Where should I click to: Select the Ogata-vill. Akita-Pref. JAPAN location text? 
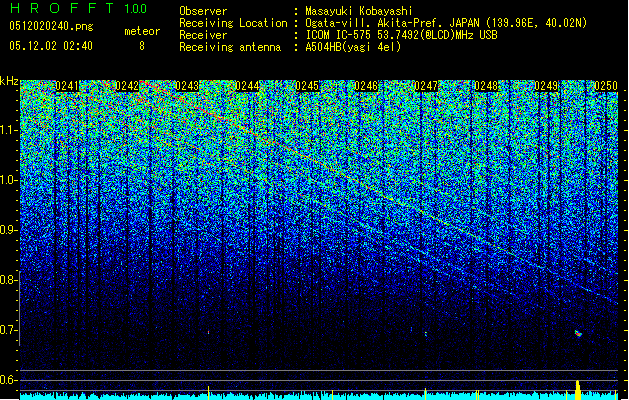pos(446,23)
